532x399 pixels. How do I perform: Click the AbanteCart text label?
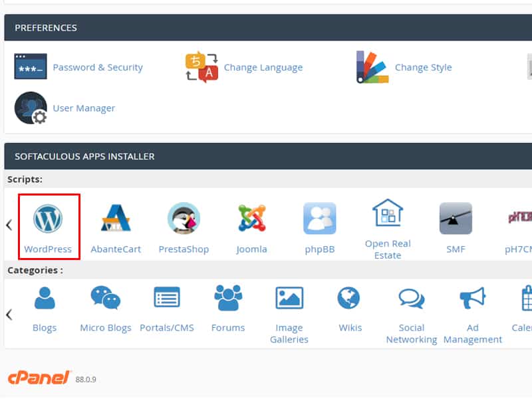pyautogui.click(x=116, y=249)
